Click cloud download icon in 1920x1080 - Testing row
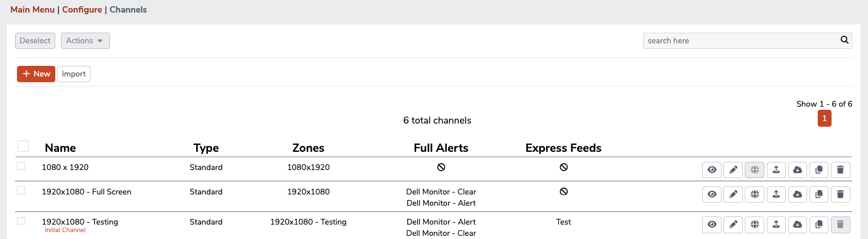Screen dimensions: 868x239 [797, 224]
